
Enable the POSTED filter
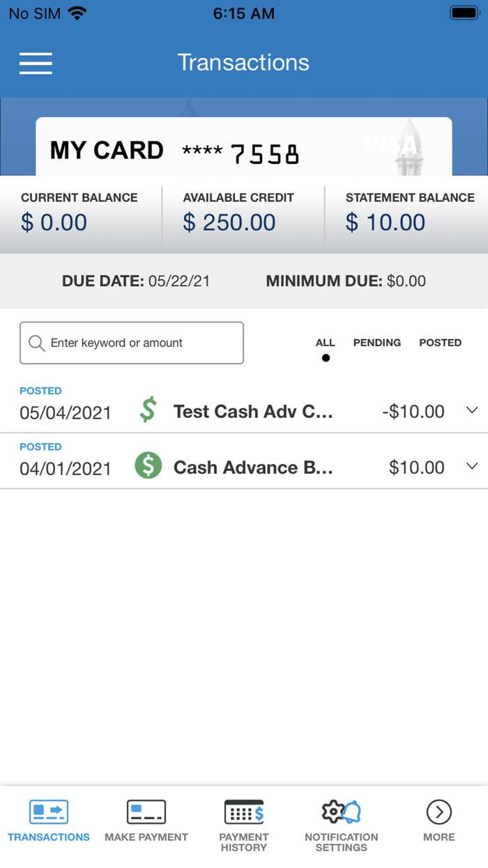point(440,343)
